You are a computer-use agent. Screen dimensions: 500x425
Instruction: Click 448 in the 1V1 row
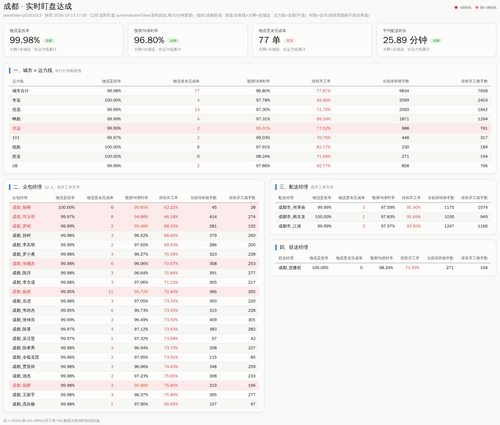click(x=405, y=138)
